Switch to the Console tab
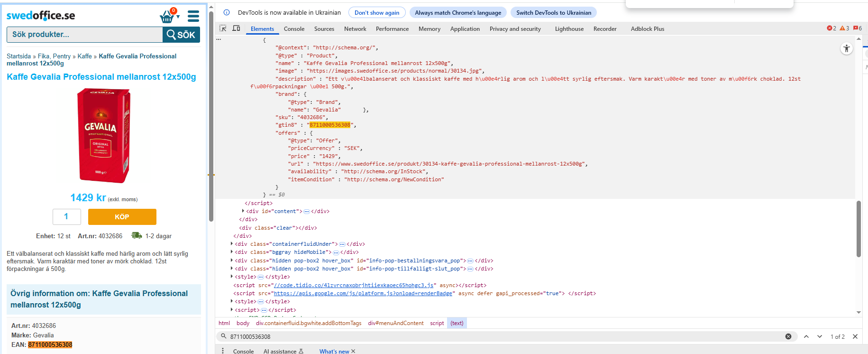Image resolution: width=868 pixels, height=354 pixels. coord(294,29)
